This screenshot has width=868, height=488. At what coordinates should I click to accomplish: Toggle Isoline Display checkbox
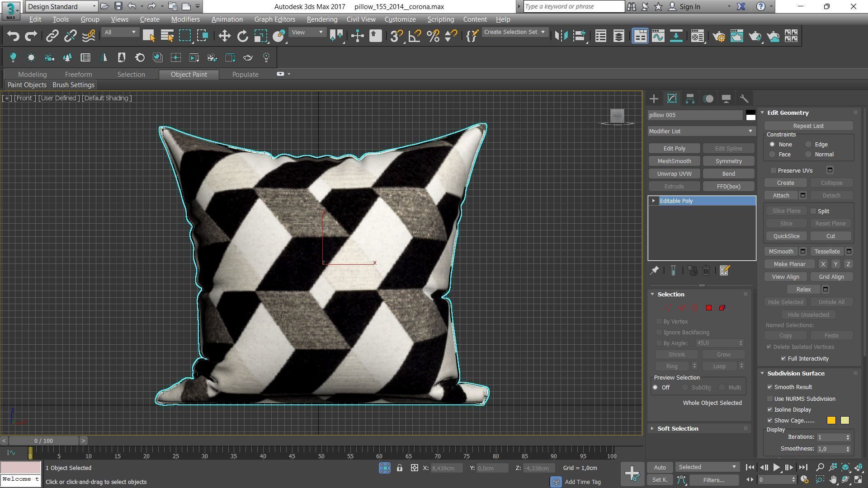coord(770,410)
